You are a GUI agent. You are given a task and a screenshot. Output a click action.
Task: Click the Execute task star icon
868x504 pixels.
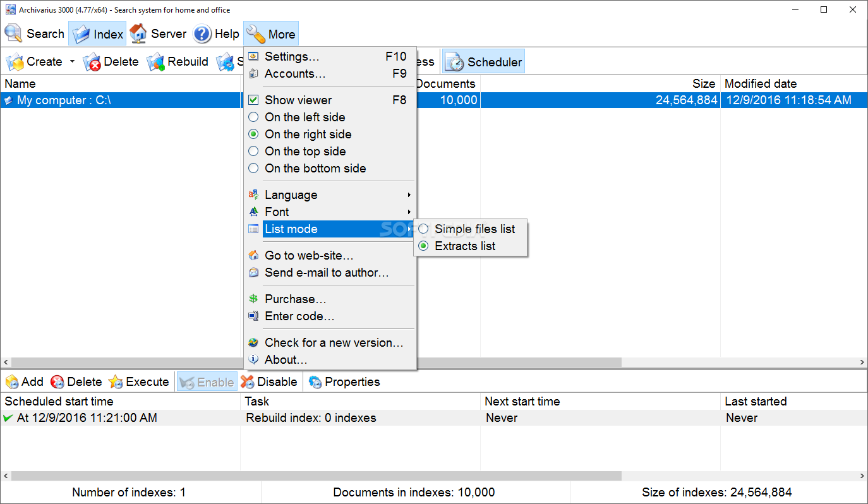116,381
